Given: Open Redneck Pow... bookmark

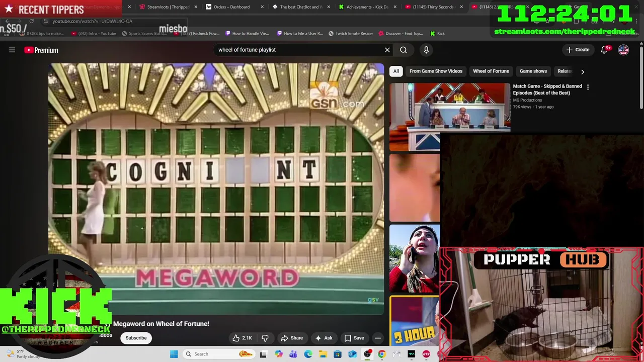Looking at the screenshot, I should pyautogui.click(x=197, y=33).
